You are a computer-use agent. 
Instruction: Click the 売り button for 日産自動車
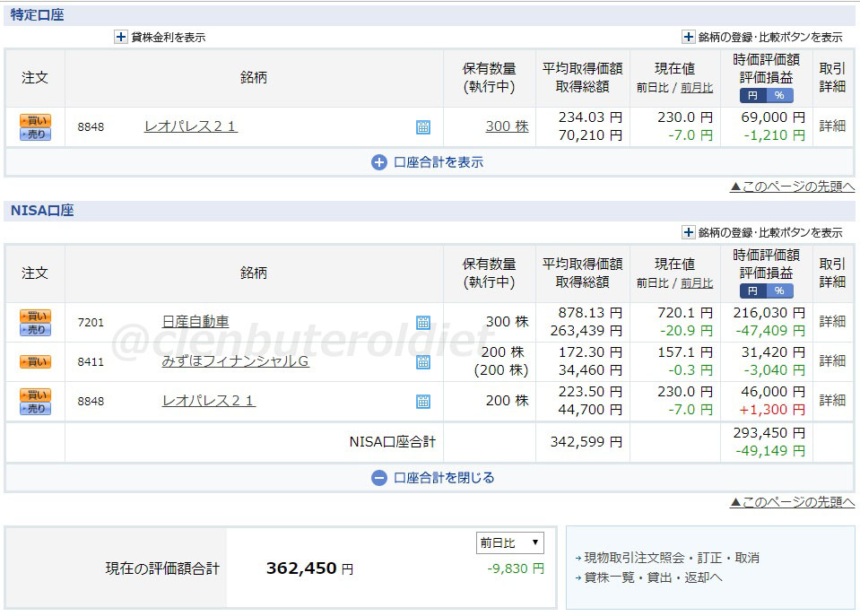tap(35, 330)
